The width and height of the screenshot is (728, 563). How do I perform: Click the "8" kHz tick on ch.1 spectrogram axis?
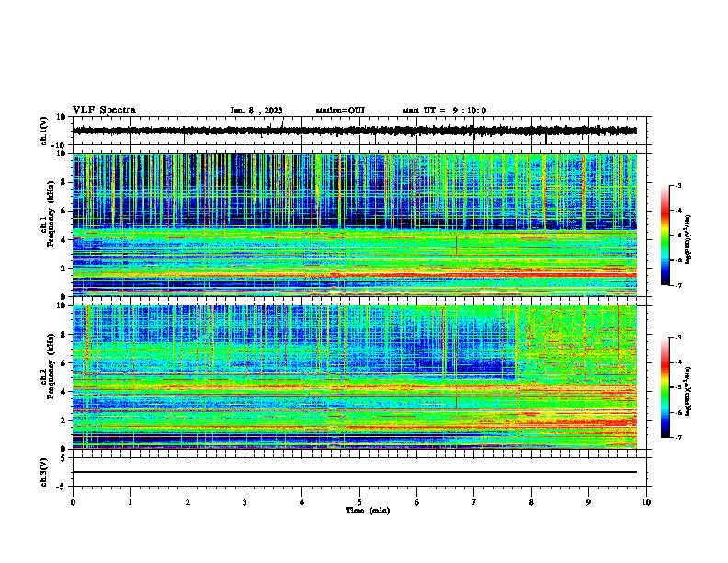click(x=64, y=182)
